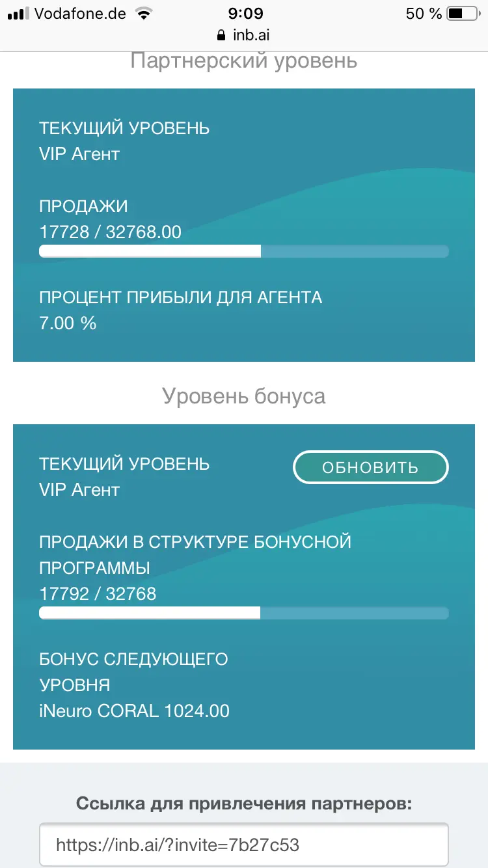Click the bonus program sales progress bar
488x868 pixels.
(244, 612)
